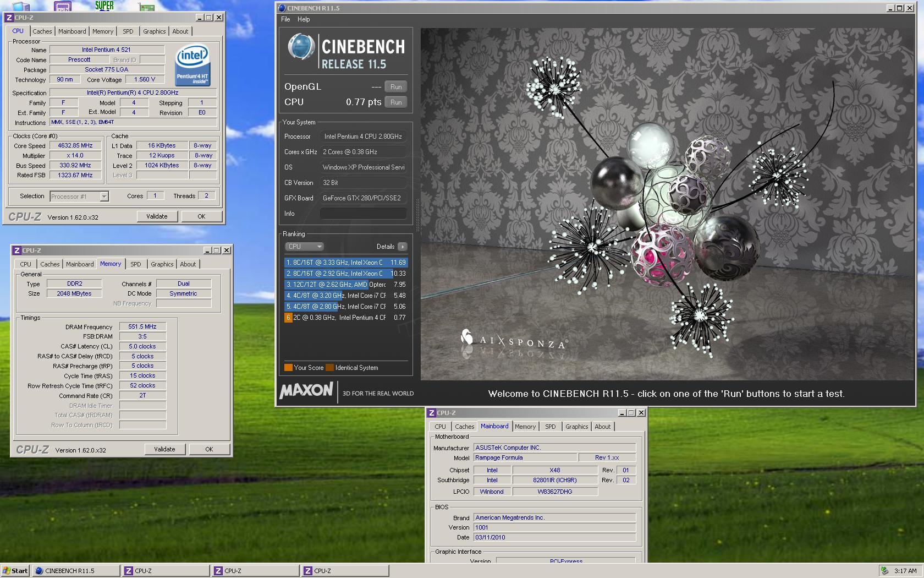The height and width of the screenshot is (578, 924).
Task: Click the Core Speed value 4632.85 MHz
Action: (x=75, y=146)
